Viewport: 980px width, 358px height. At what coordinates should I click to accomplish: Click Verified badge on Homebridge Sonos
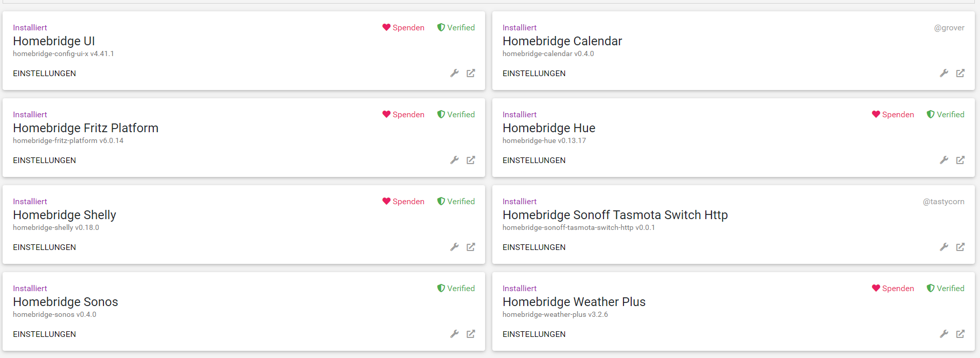[x=456, y=289]
